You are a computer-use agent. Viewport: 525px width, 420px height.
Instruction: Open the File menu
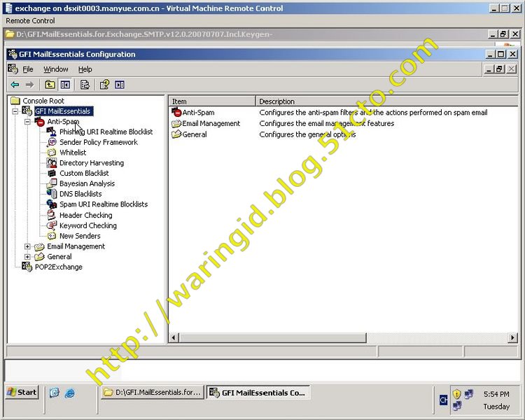pyautogui.click(x=28, y=69)
